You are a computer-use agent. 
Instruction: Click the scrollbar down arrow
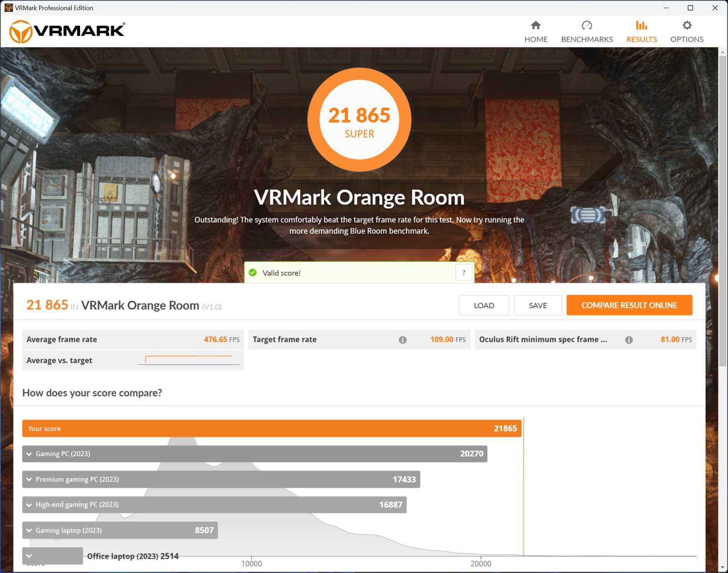(x=723, y=568)
